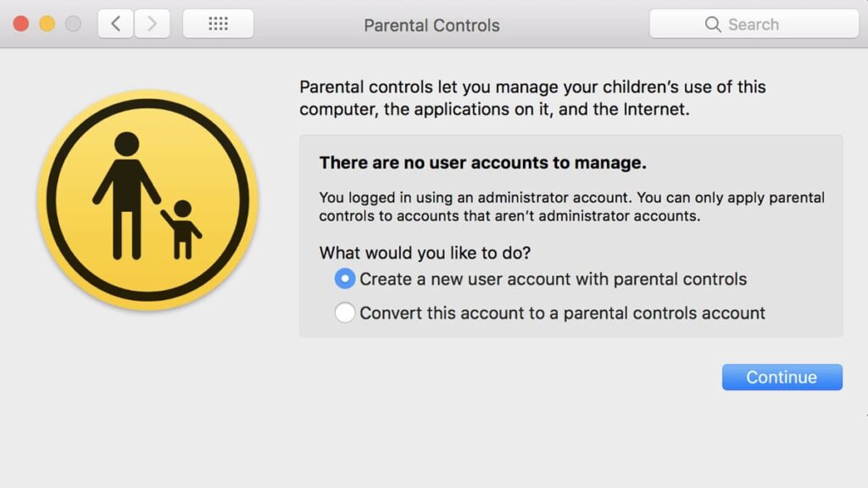The width and height of the screenshot is (868, 488).
Task: Click the administrator account explanation text
Action: tap(571, 207)
